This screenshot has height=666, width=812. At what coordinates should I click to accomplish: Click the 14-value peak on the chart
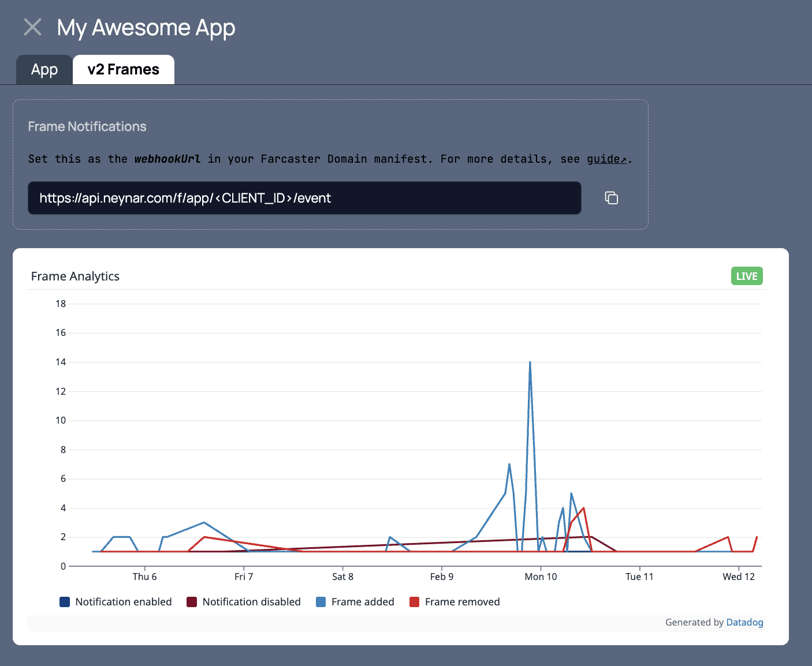click(530, 362)
